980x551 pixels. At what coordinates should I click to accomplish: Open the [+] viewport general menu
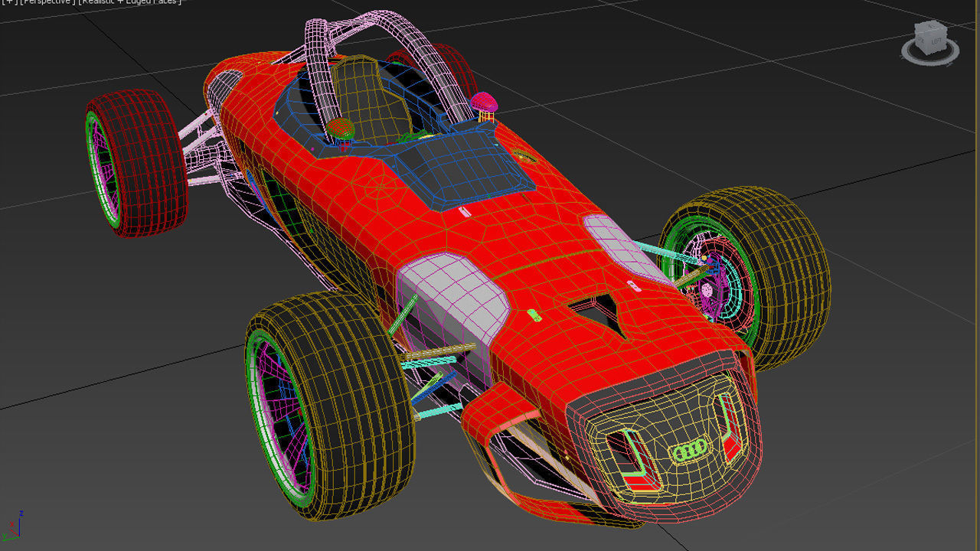tap(8, 2)
